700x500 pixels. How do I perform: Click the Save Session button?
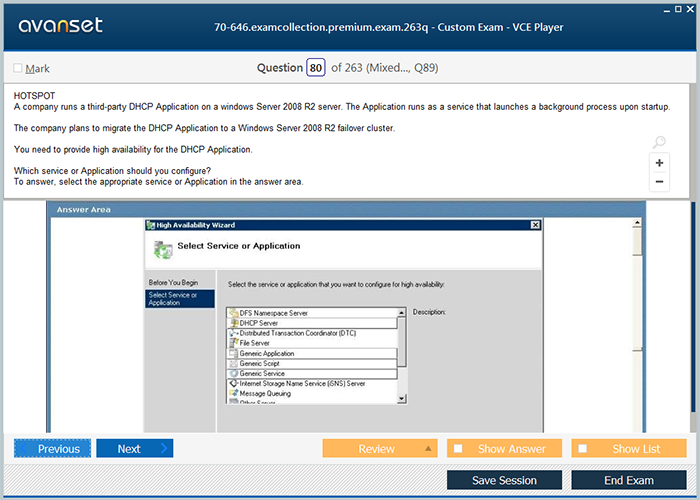[x=504, y=480]
